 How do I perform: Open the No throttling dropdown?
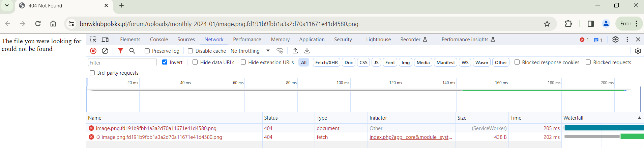click(250, 51)
